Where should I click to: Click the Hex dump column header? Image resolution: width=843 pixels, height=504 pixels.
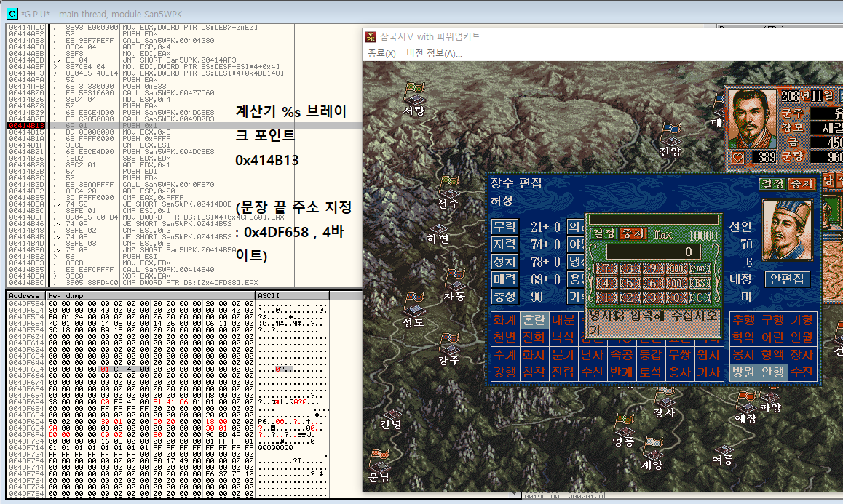[x=151, y=295]
